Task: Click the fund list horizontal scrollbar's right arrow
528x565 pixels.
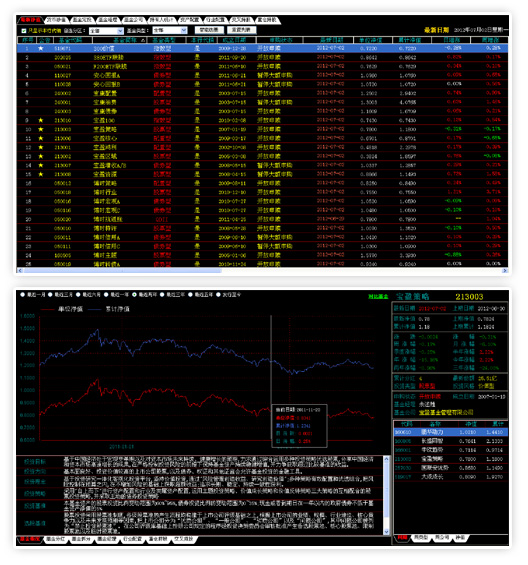Action: (x=505, y=271)
